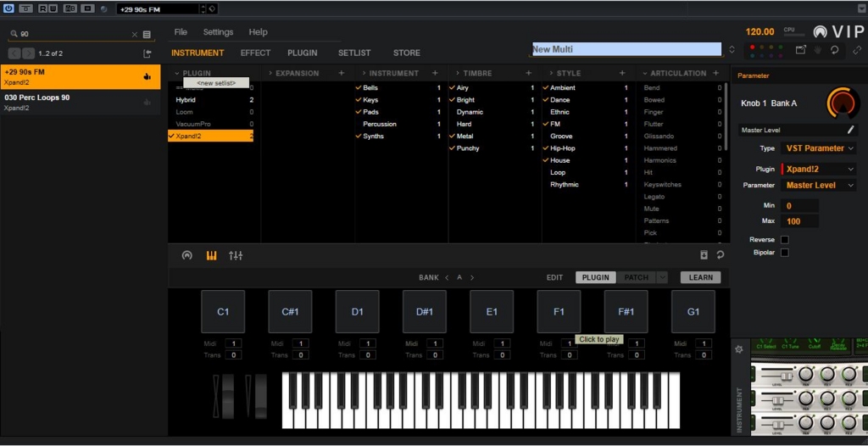The height and width of the screenshot is (446, 868).
Task: Open the list view icon beside search
Action: tap(147, 35)
